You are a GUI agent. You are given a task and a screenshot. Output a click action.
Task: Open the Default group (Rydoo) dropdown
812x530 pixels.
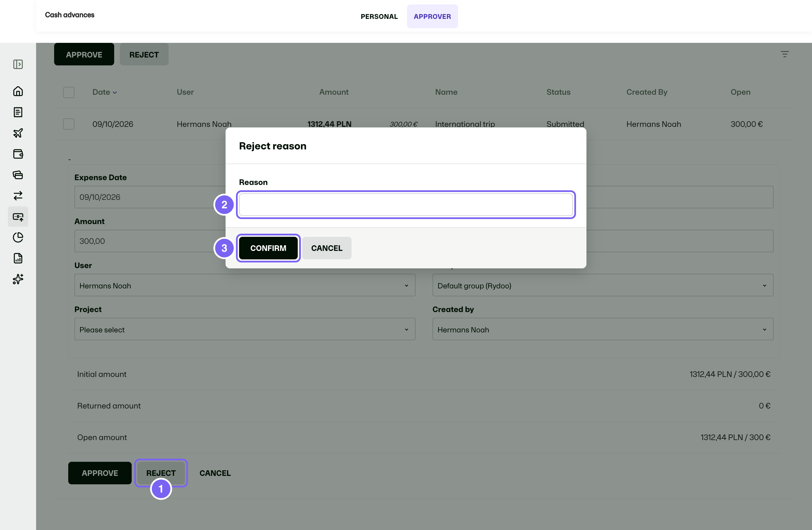click(603, 285)
